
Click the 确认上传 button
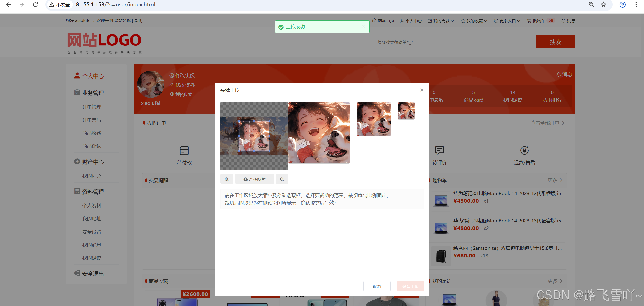[410, 286]
